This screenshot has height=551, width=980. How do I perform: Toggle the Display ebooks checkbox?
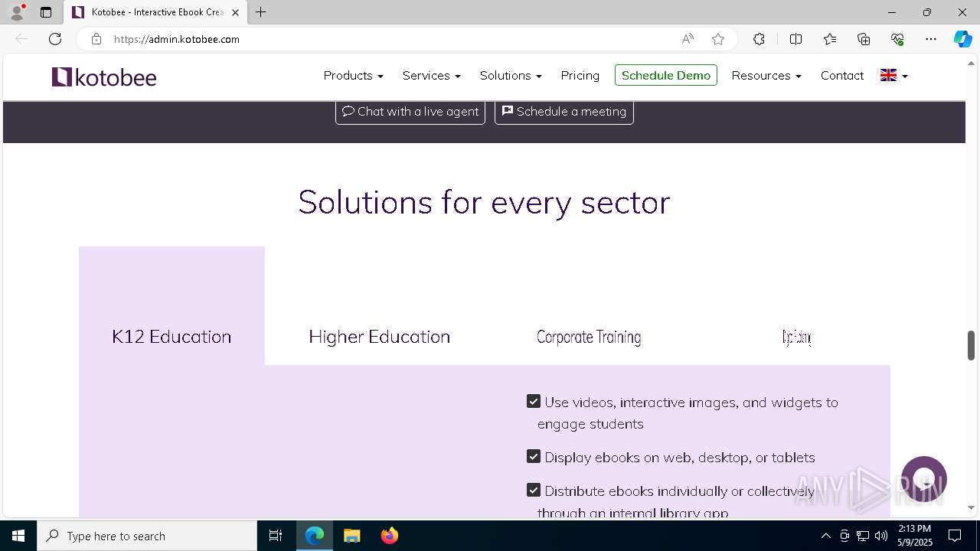pyautogui.click(x=534, y=456)
